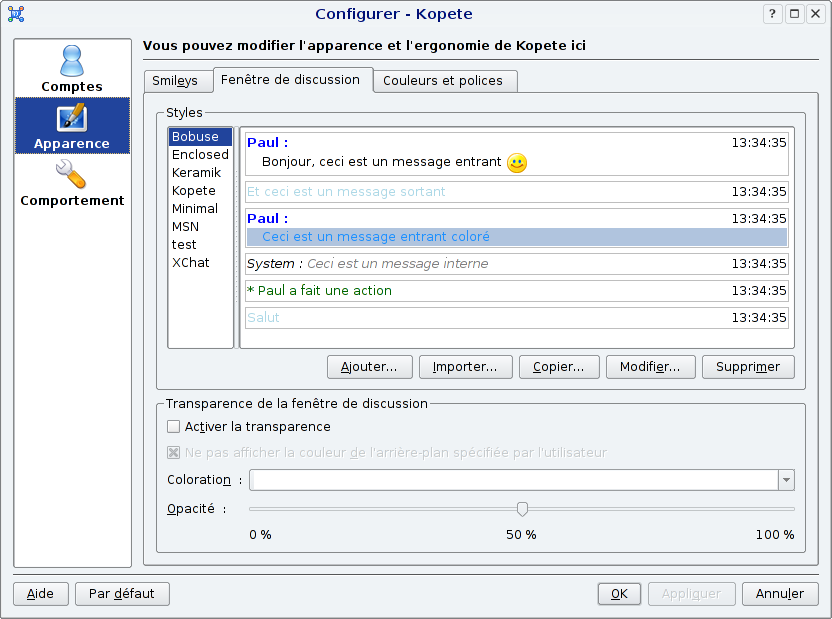This screenshot has width=832, height=619.
Task: Click the 0 % opacity label
Action: (x=260, y=535)
